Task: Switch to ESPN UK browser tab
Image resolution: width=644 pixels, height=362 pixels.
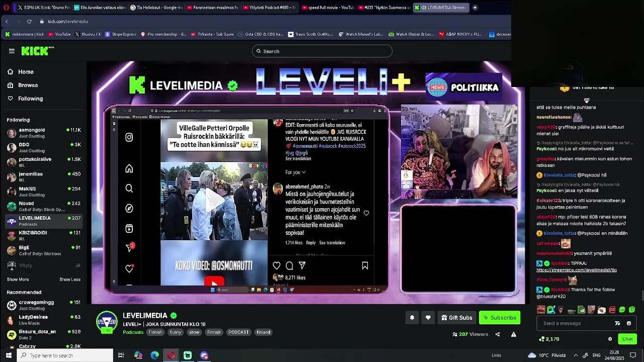Action: (x=42, y=8)
